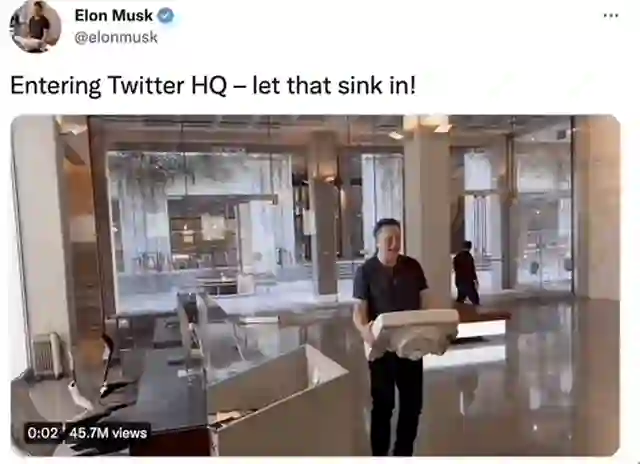
Task: Click the blue verified checkmark badge
Action: [x=166, y=16]
